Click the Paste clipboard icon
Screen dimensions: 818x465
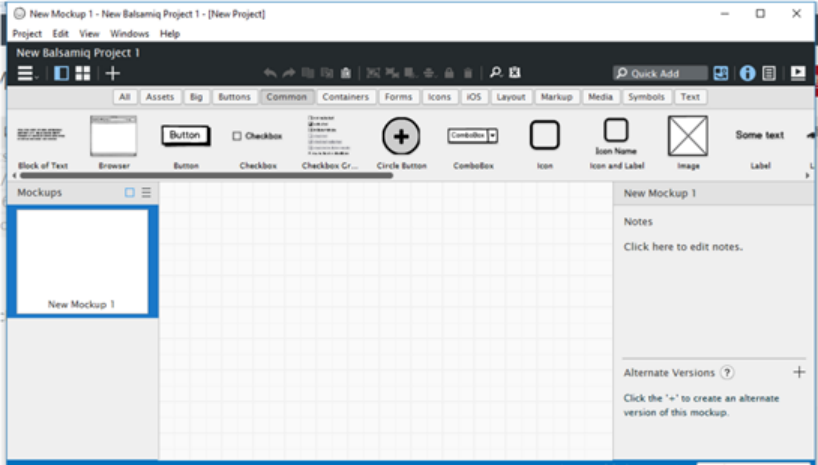[345, 73]
